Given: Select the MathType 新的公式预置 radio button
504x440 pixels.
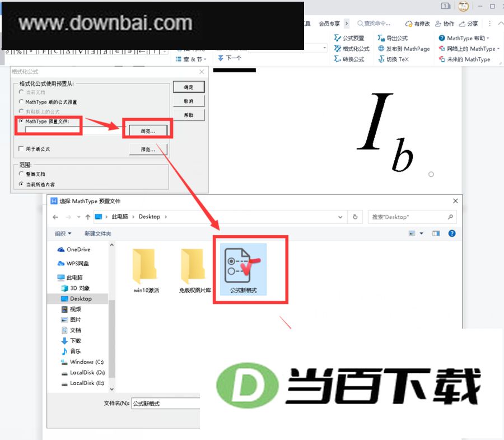Looking at the screenshot, I should (21, 101).
